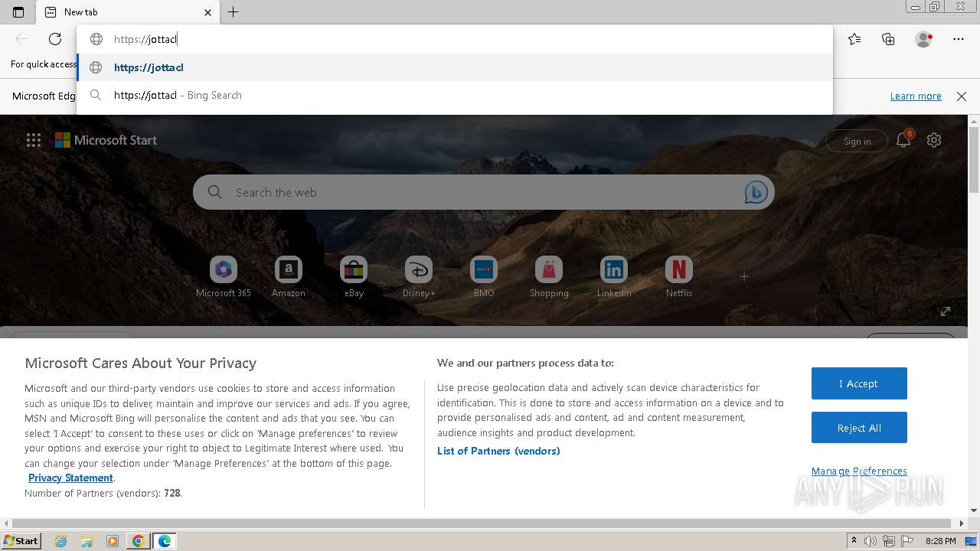Open the Privacy Statement link
The image size is (980, 551).
70,478
